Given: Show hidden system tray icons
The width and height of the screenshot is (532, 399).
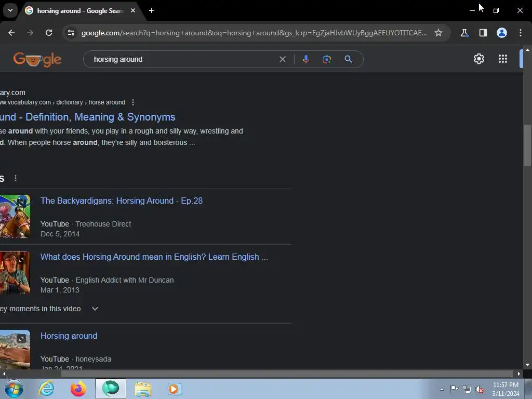Looking at the screenshot, I should pyautogui.click(x=442, y=389).
